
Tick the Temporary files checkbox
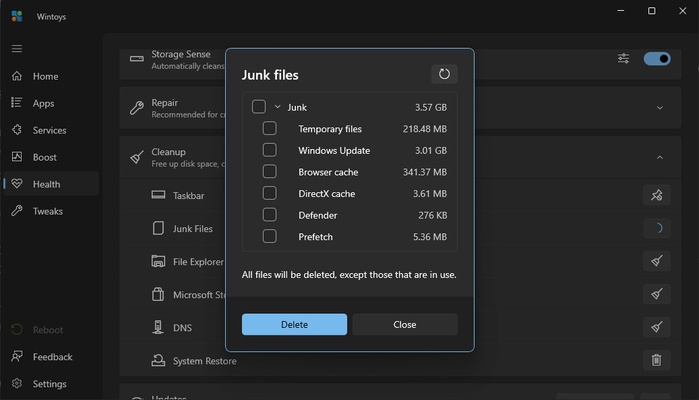(269, 128)
